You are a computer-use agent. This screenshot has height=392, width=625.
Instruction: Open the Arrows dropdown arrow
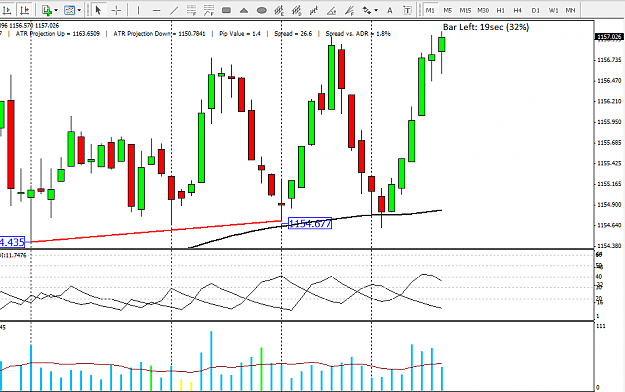(376, 10)
